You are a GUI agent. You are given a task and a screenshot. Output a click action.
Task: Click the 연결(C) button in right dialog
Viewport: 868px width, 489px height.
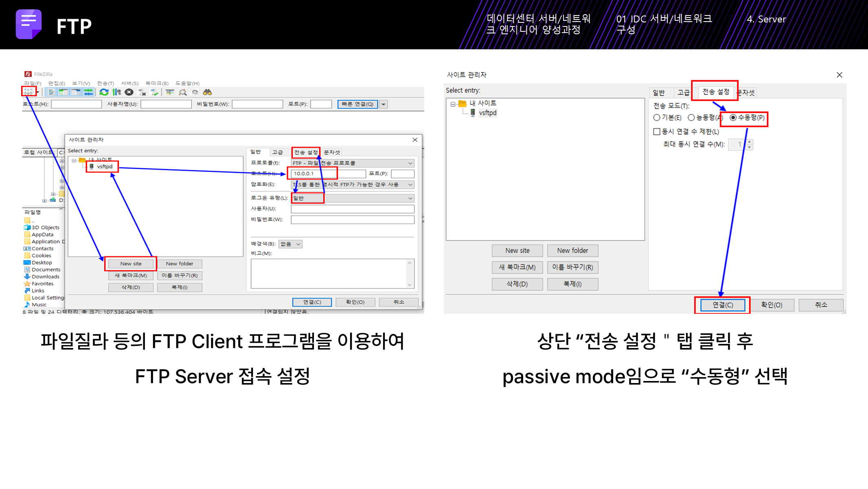[723, 305]
